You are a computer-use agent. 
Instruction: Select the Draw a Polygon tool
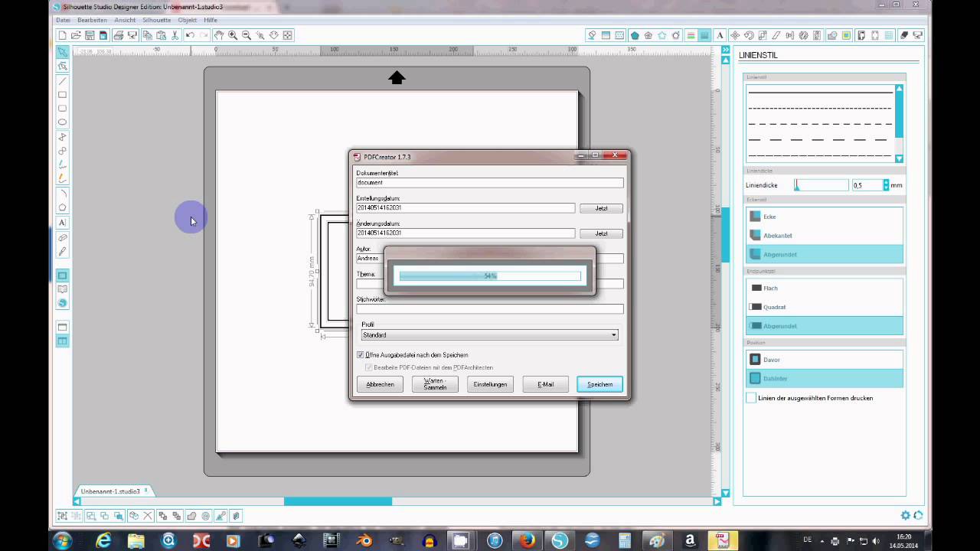coord(63,137)
